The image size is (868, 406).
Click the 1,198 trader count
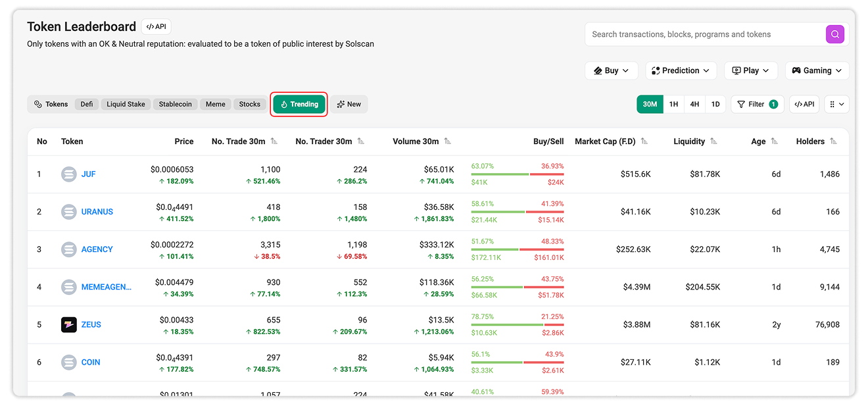[357, 245]
